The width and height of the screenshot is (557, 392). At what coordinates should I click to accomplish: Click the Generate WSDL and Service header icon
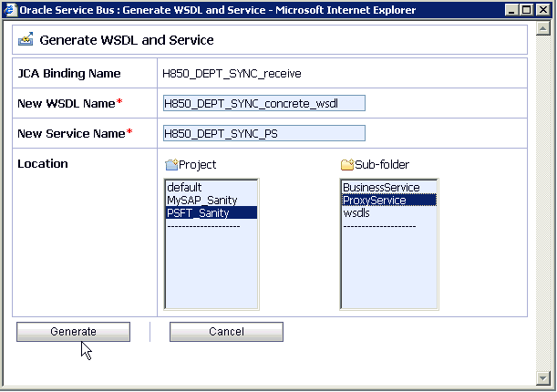26,39
